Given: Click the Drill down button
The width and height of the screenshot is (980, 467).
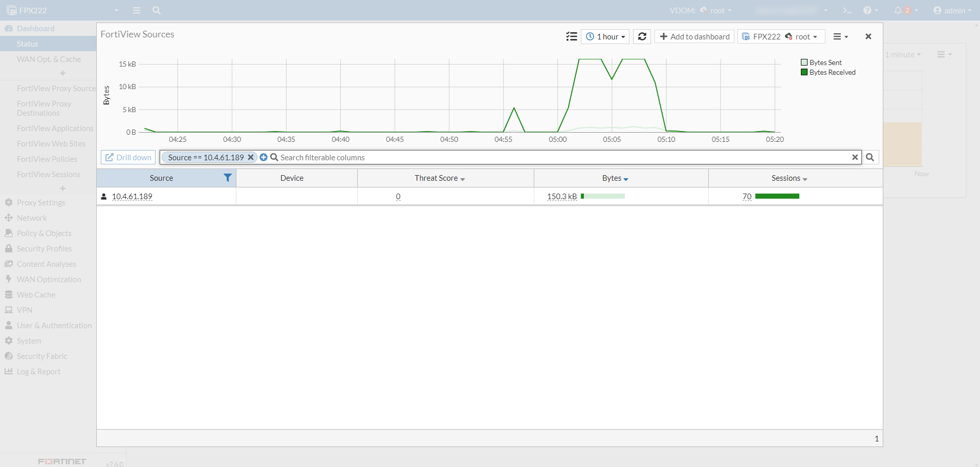Looking at the screenshot, I should [x=128, y=157].
